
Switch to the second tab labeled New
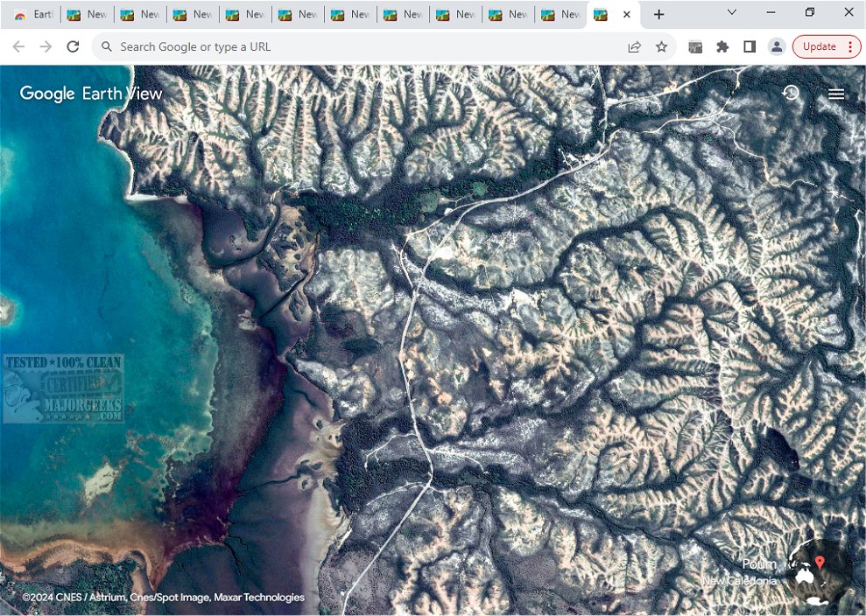(x=140, y=15)
